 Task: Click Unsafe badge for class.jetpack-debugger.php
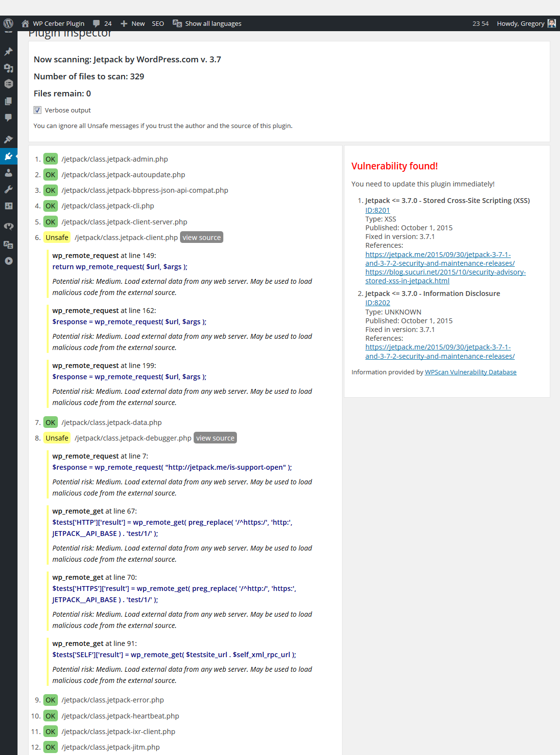click(57, 438)
